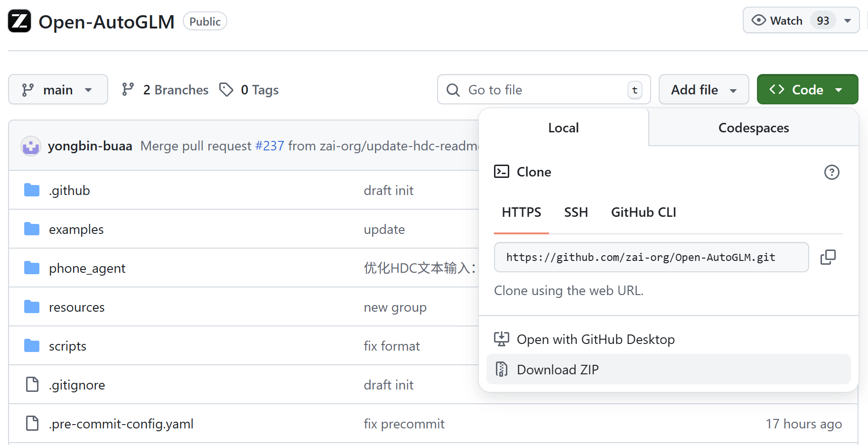Choose Download ZIP

(668, 369)
